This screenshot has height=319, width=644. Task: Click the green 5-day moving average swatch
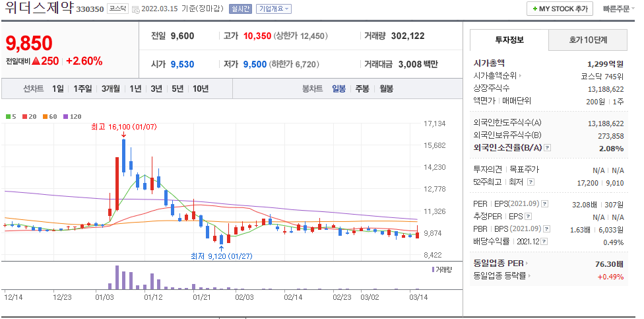[x=8, y=117]
